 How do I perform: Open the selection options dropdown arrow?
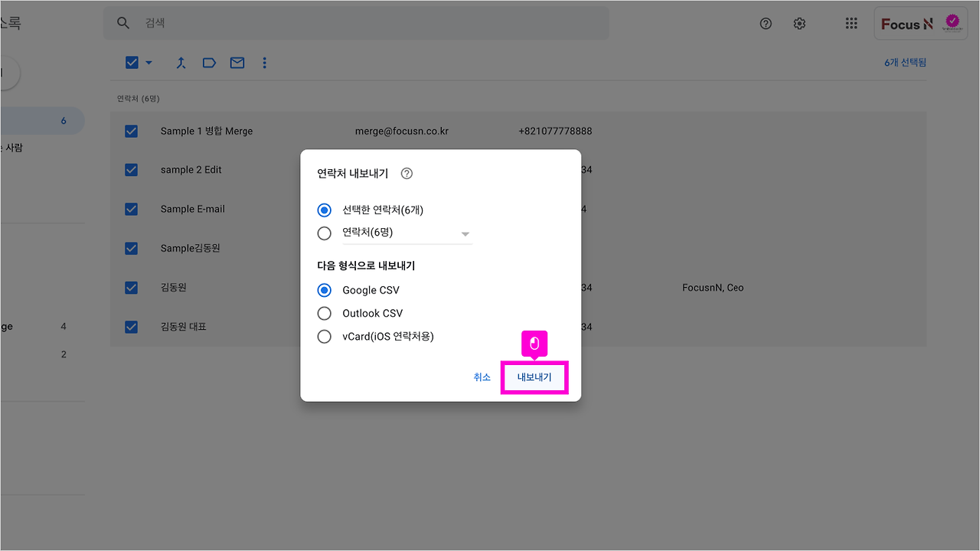coord(148,62)
